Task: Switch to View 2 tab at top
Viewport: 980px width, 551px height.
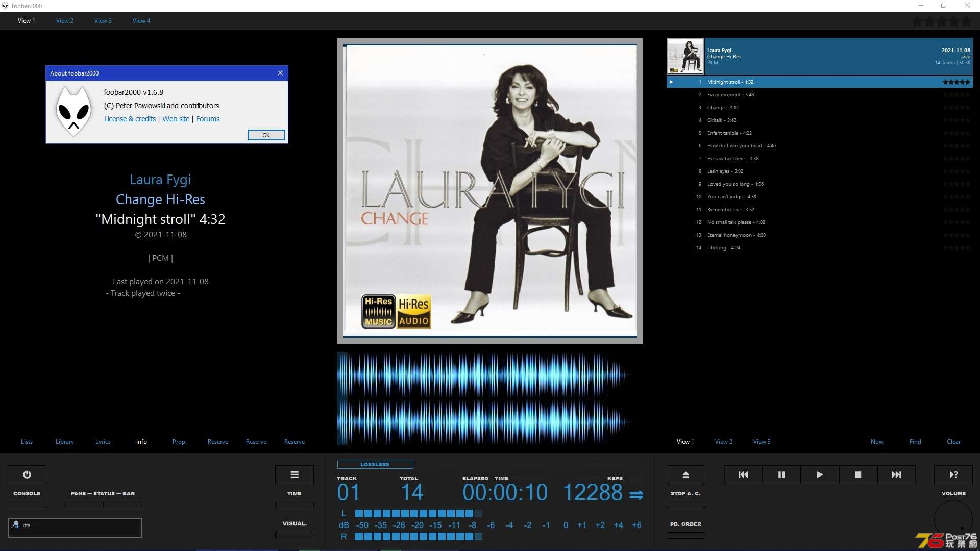Action: click(x=65, y=21)
